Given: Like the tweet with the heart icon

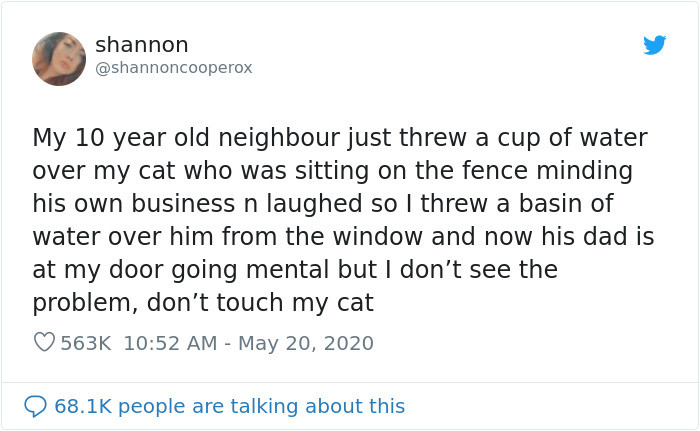Looking at the screenshot, I should (x=44, y=343).
